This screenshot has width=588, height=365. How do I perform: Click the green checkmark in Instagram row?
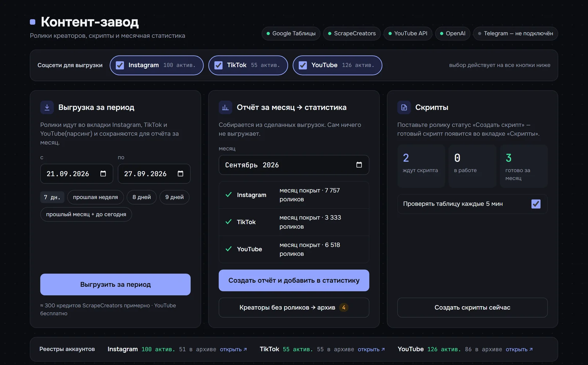[x=229, y=194]
